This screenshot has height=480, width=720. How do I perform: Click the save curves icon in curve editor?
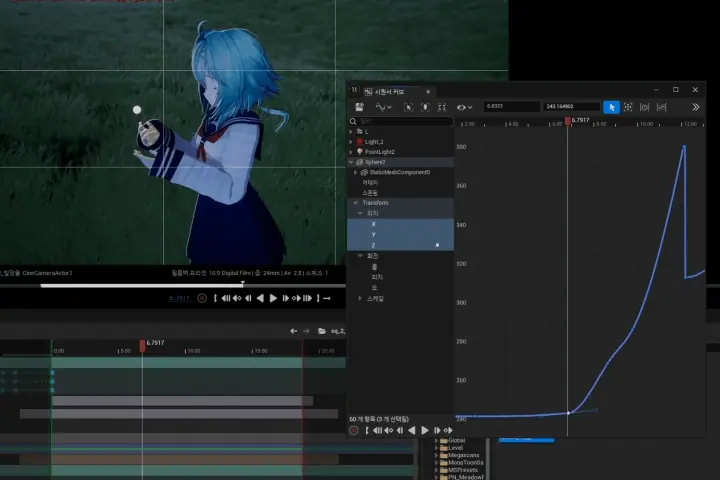(360, 107)
